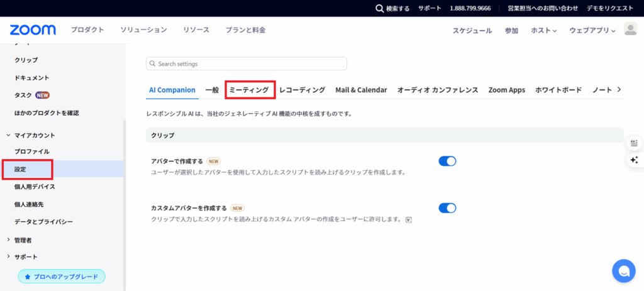Open the ソリューション menu
644x291 pixels.
tap(144, 30)
